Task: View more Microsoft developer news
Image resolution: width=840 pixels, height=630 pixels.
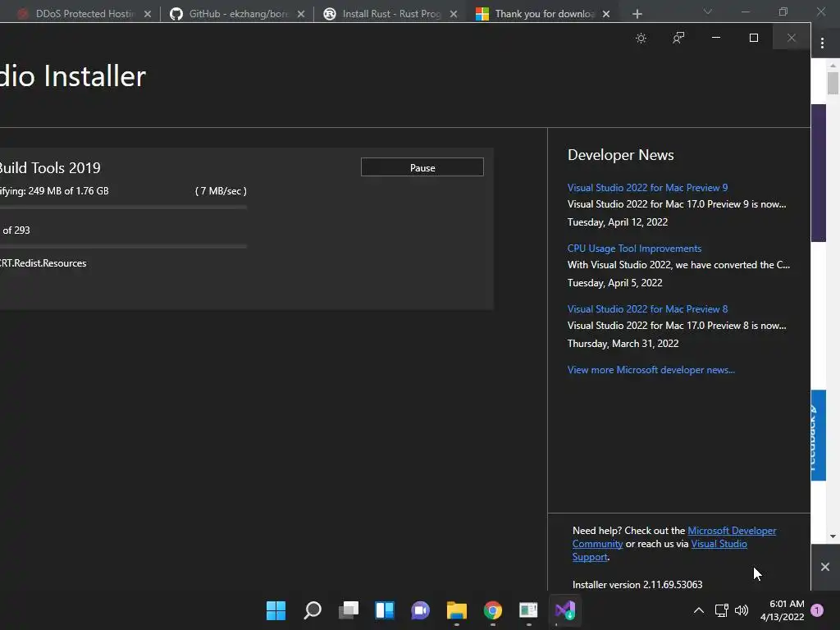Action: (651, 370)
